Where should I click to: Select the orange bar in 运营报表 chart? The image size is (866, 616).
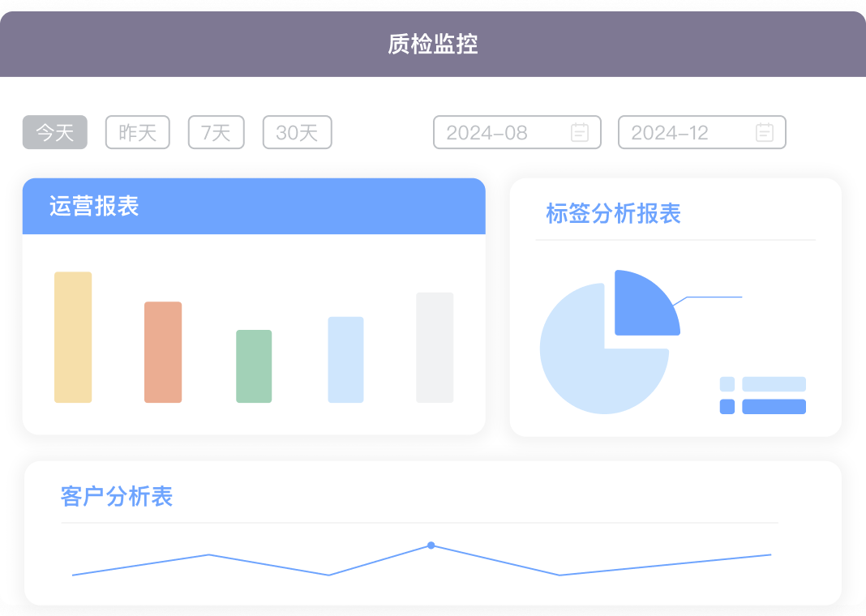[x=163, y=352]
